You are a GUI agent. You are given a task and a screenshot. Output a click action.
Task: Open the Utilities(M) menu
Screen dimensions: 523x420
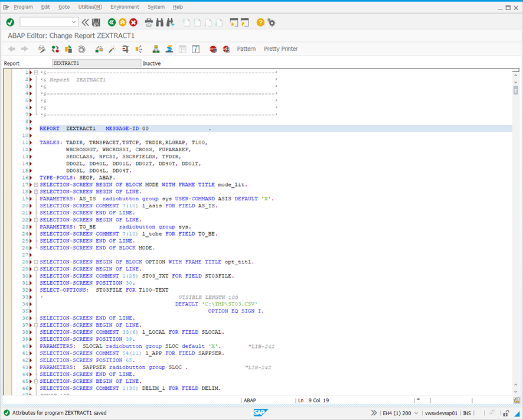coord(90,7)
